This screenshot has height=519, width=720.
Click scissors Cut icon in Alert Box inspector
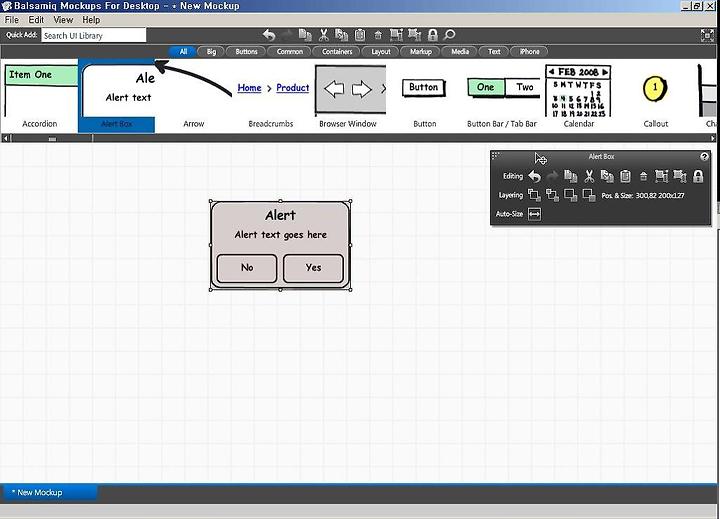tap(589, 176)
